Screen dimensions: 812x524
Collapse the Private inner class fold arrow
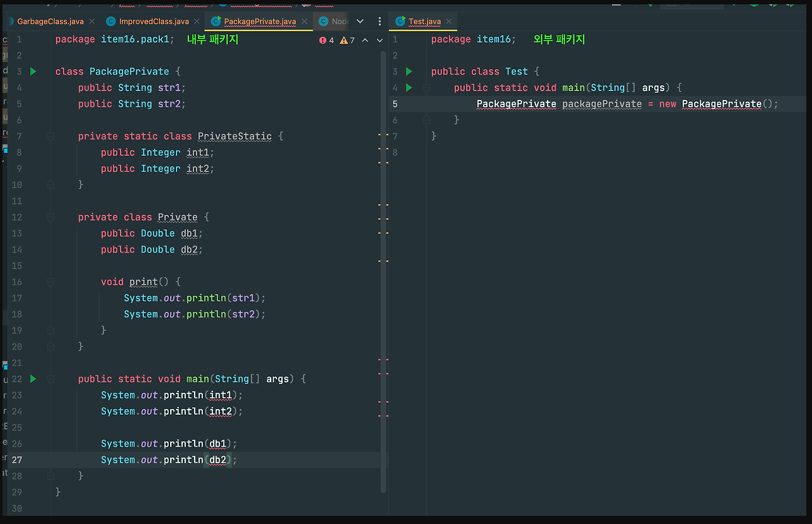[x=51, y=217]
